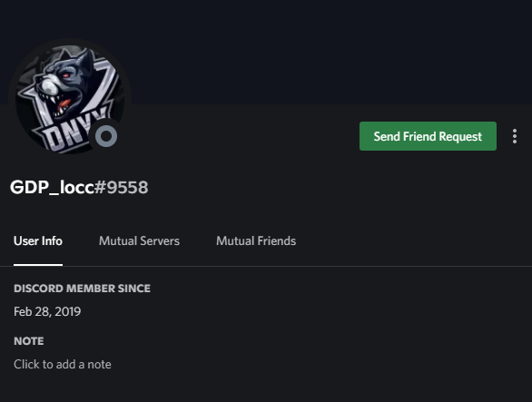Click the Discord Member Since heading
The image size is (532, 402).
82,289
